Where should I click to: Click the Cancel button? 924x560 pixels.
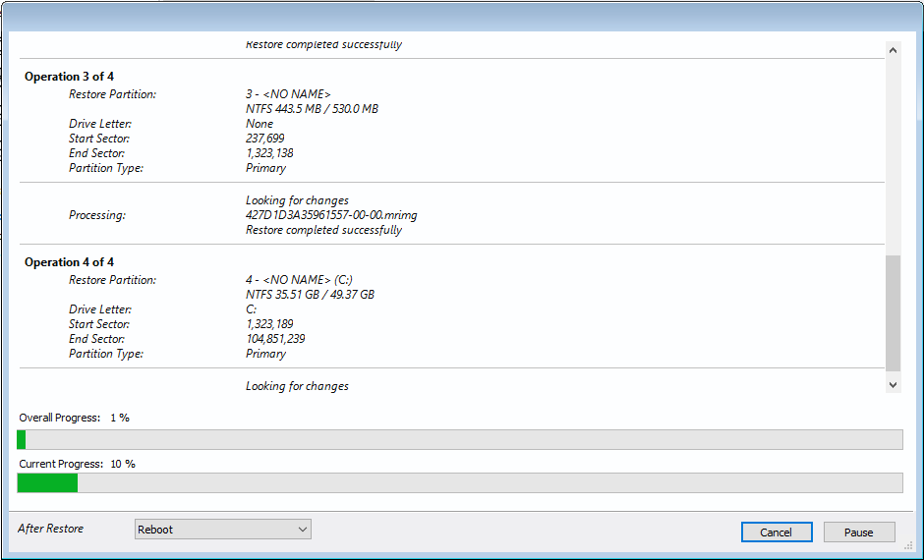[x=776, y=532]
